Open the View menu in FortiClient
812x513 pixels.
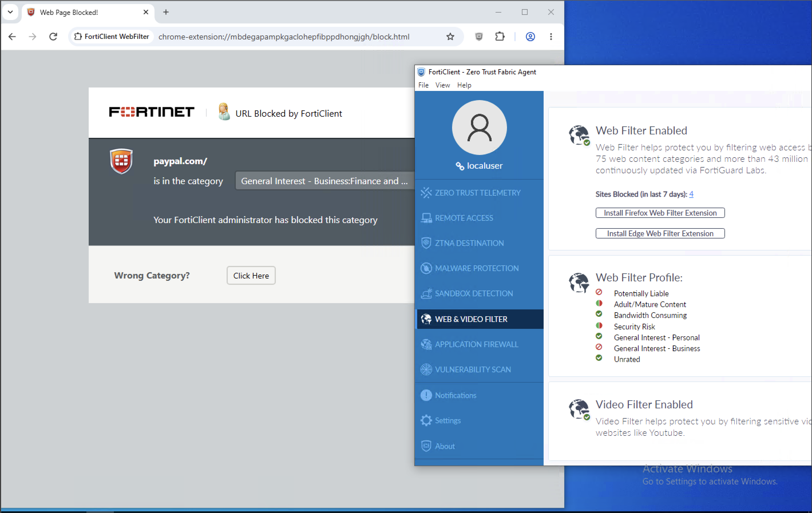[x=442, y=85]
